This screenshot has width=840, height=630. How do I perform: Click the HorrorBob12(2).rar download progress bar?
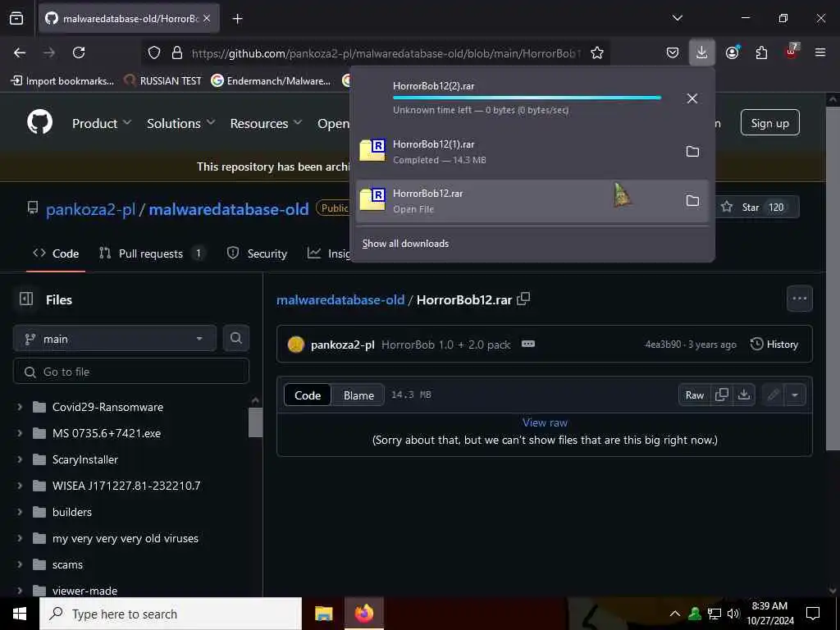coord(527,98)
